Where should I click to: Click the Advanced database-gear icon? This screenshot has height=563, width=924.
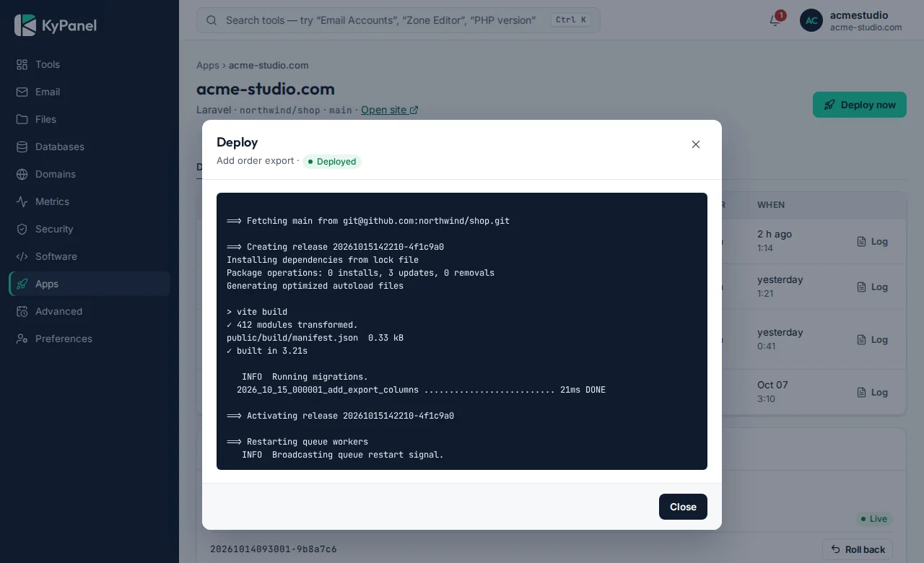[x=22, y=311]
